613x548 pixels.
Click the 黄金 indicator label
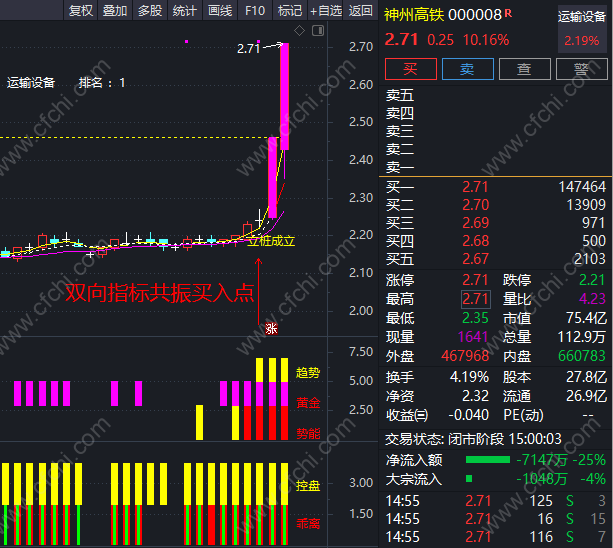point(308,403)
